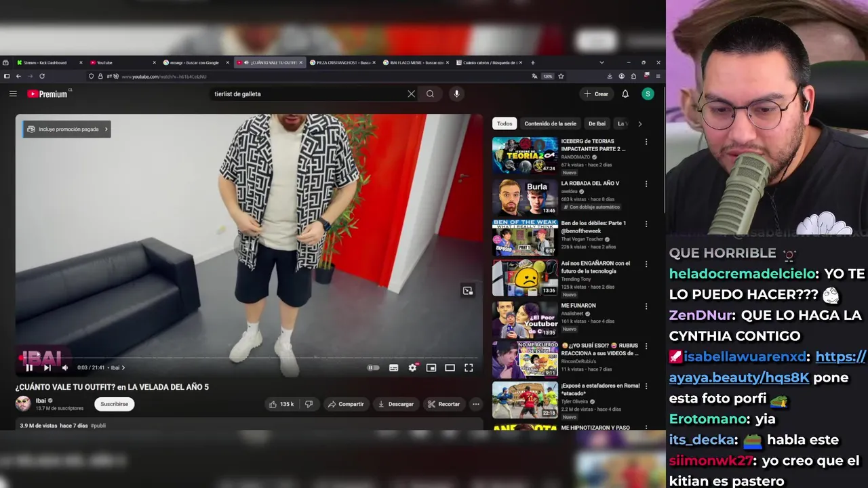Turn on subtitles in the player

[x=393, y=367]
